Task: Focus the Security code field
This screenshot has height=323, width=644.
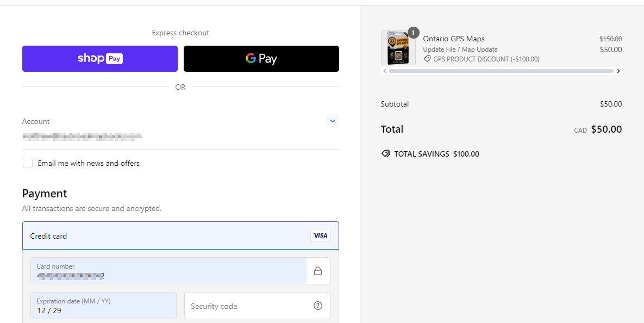Action: click(258, 306)
